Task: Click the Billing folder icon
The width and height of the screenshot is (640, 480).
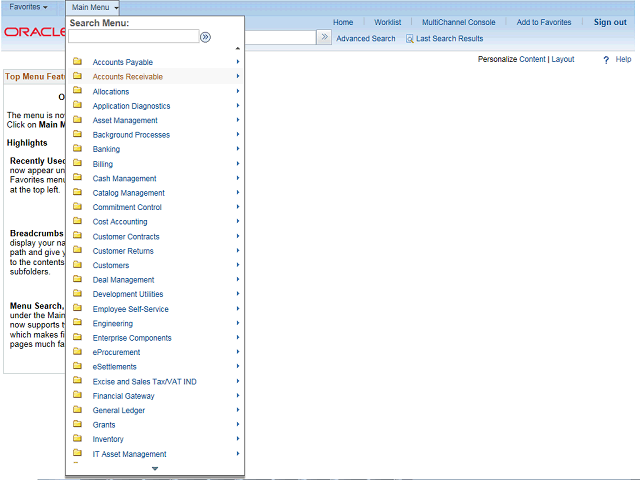Action: coord(77,163)
